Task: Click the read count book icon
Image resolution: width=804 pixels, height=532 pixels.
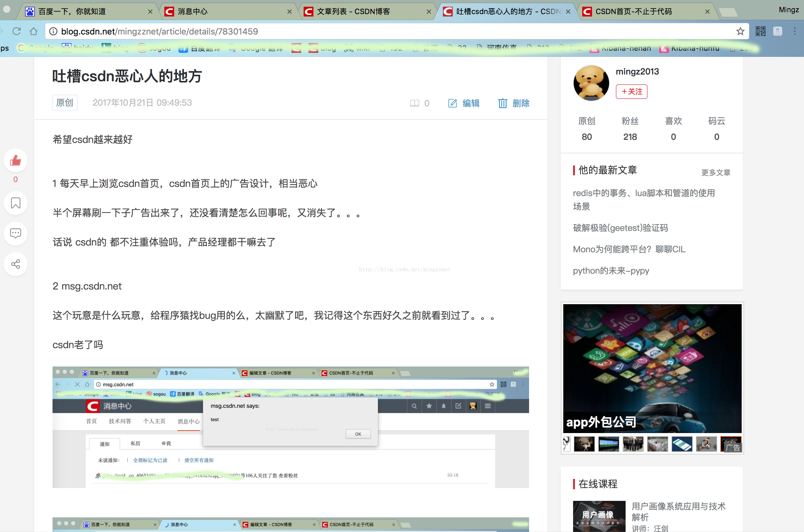Action: pyautogui.click(x=415, y=103)
